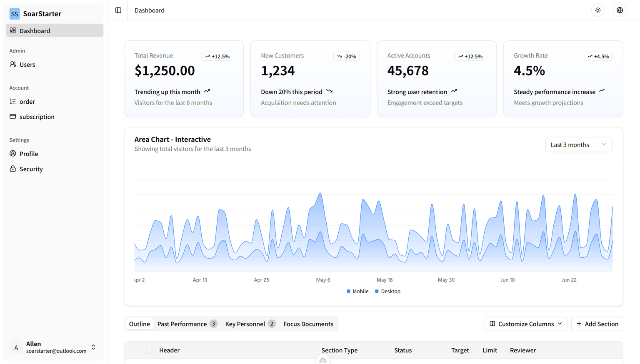Open Security settings
The height and width of the screenshot is (364, 640).
coord(31,169)
